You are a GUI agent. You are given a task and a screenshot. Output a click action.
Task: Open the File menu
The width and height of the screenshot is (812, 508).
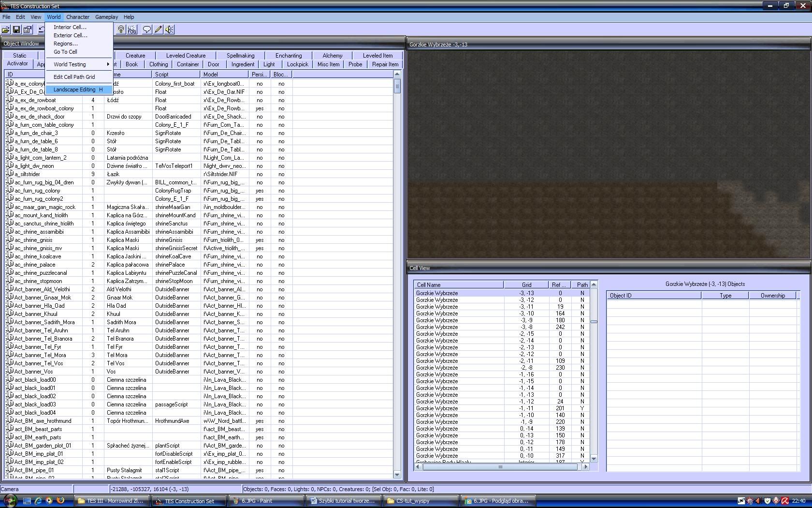click(x=6, y=17)
